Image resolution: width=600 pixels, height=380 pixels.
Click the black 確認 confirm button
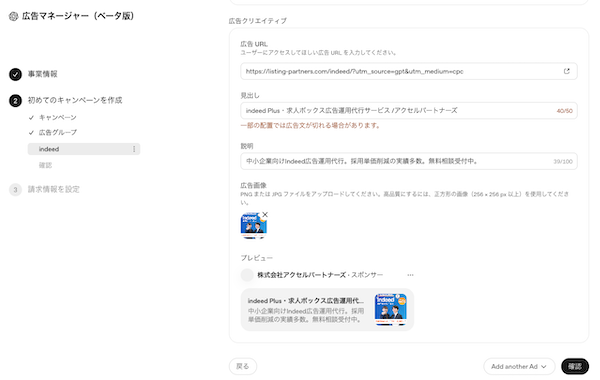(575, 366)
